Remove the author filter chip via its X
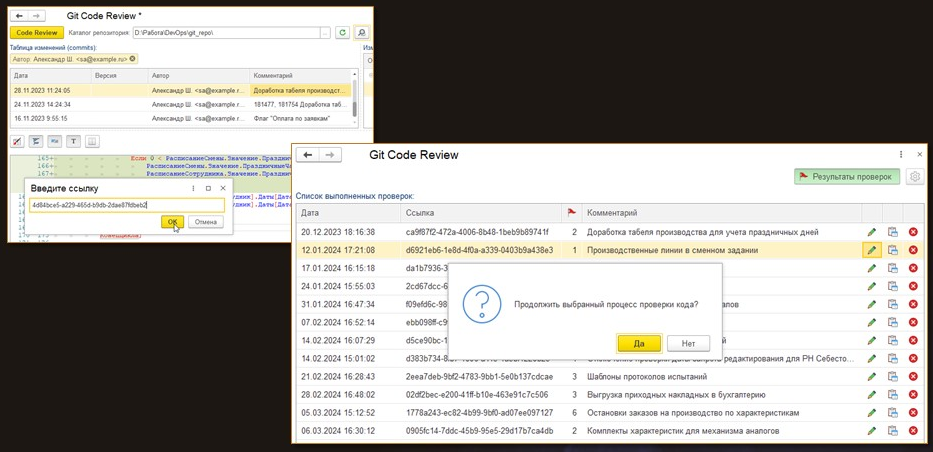933x452 pixels. (133, 59)
